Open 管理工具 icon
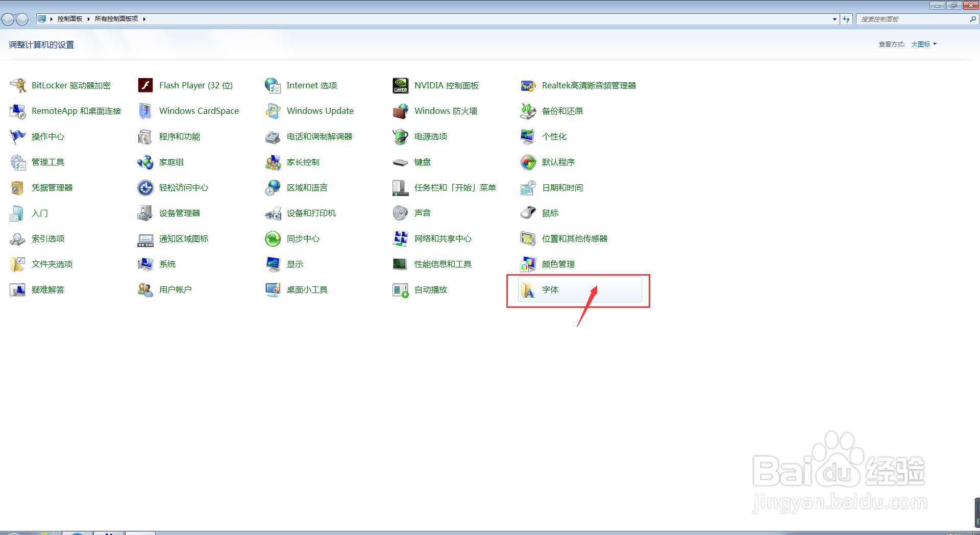 click(18, 162)
